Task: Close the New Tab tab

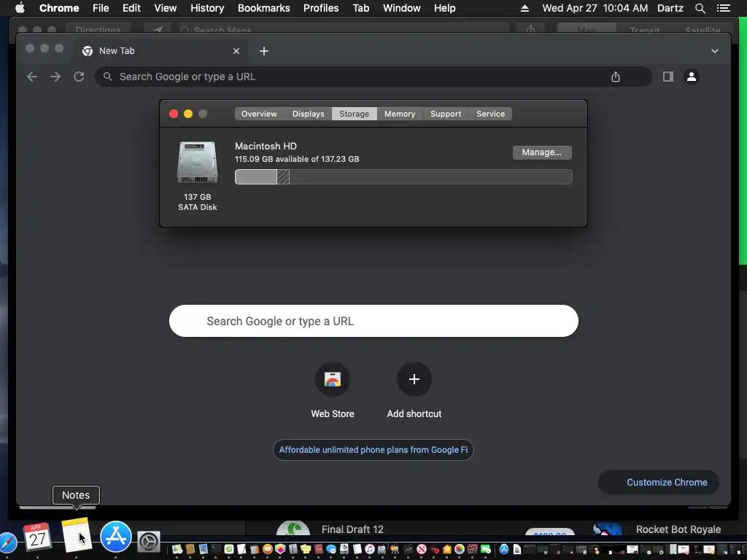Action: coord(236,51)
